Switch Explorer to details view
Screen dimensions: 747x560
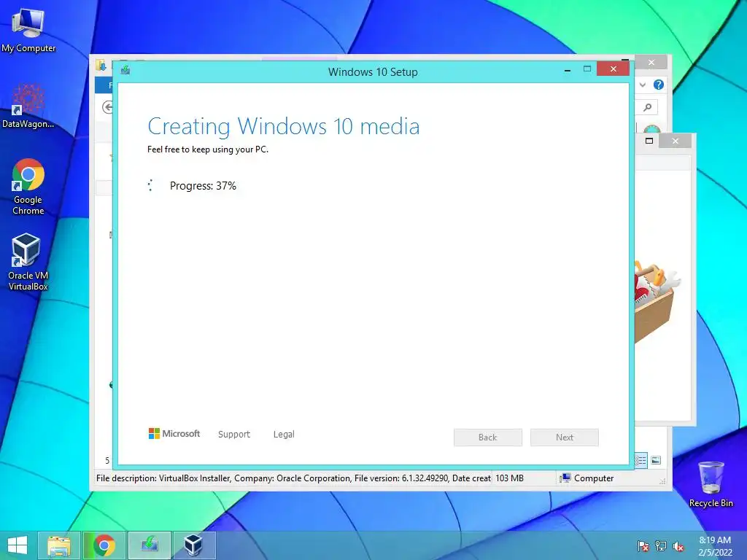pos(640,460)
